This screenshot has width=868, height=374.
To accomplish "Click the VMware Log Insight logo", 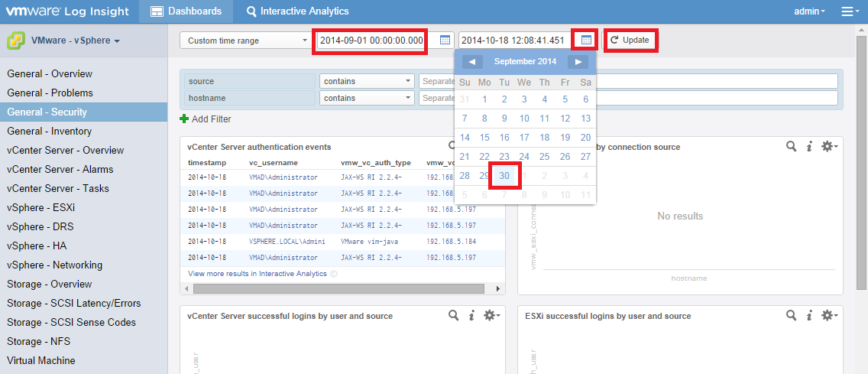I will point(67,11).
